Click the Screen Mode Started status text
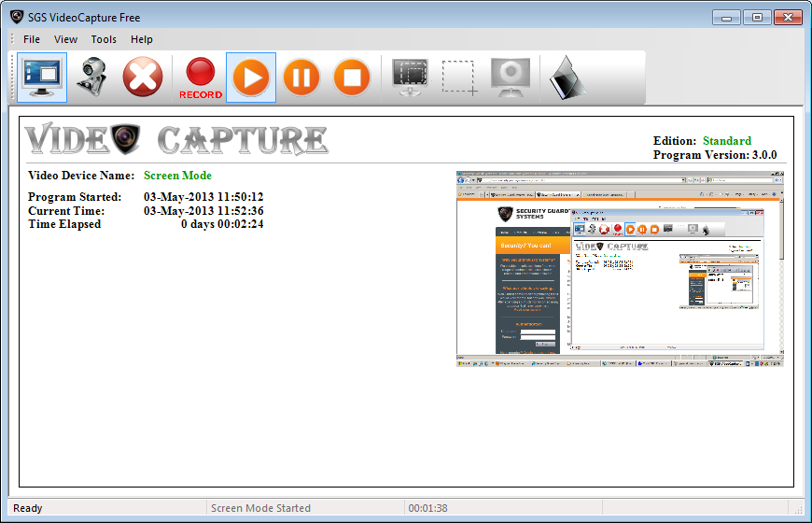Image resolution: width=812 pixels, height=523 pixels. (x=260, y=508)
